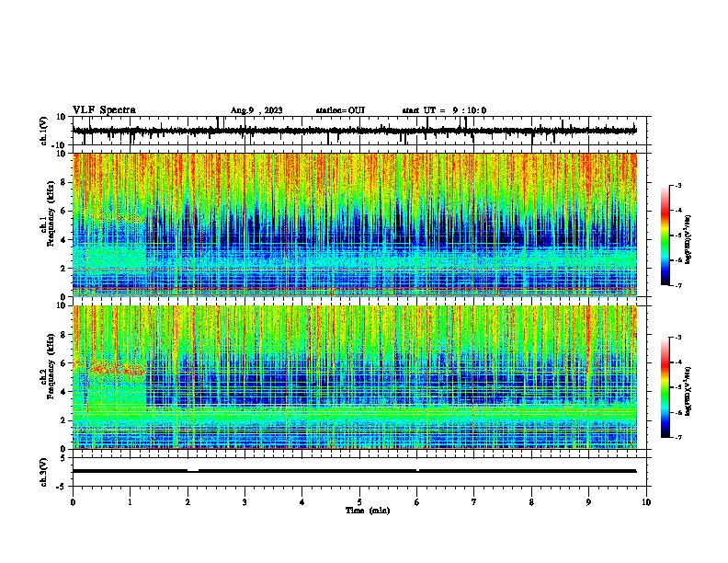728x563 pixels.
Task: Click the gap in ch.3 bar near minute 2
Action: coord(193,471)
